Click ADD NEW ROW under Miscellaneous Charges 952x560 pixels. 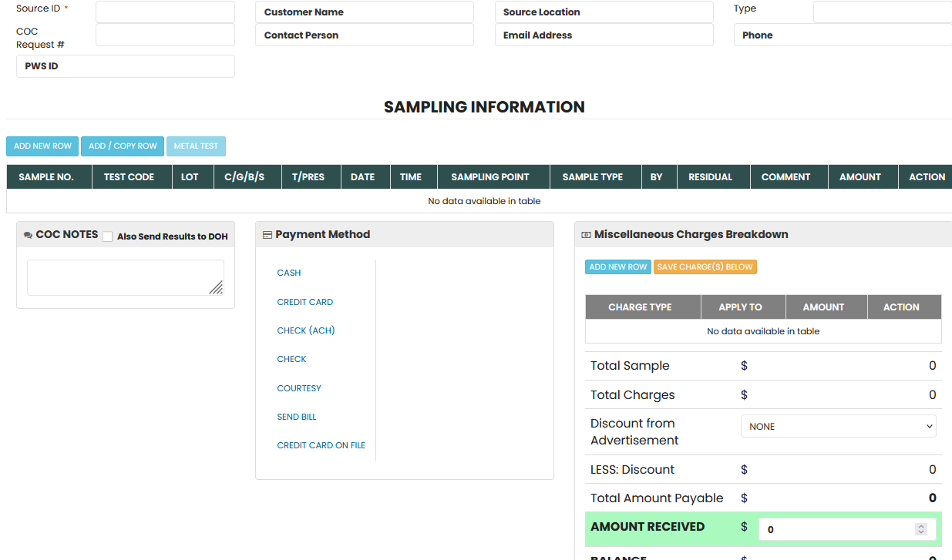coord(617,267)
